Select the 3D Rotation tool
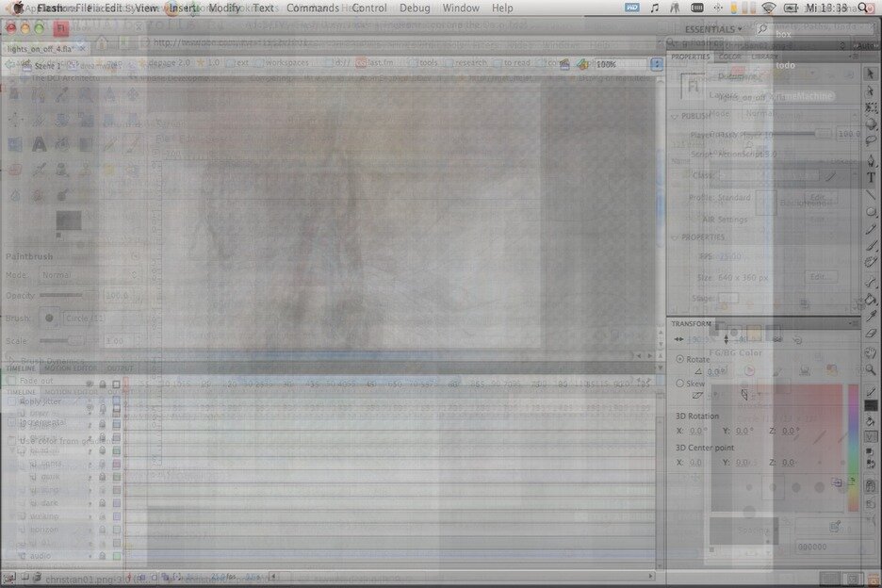The width and height of the screenshot is (882, 588). pyautogui.click(x=870, y=123)
